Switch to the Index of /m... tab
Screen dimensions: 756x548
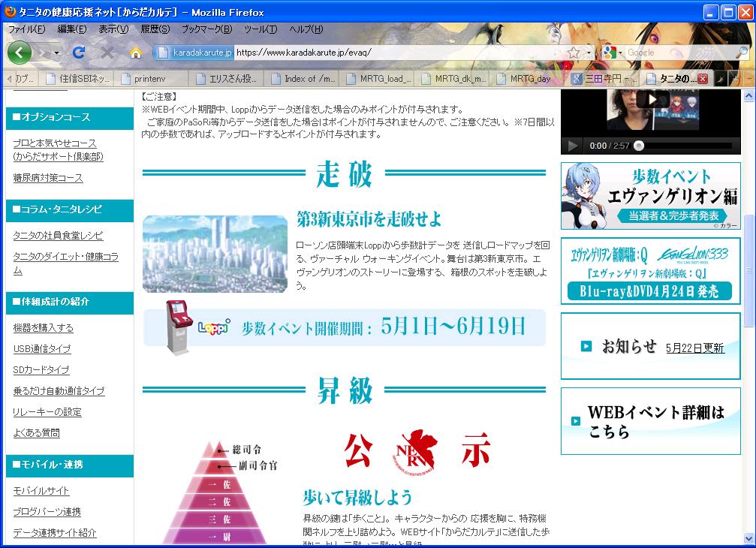click(x=303, y=79)
